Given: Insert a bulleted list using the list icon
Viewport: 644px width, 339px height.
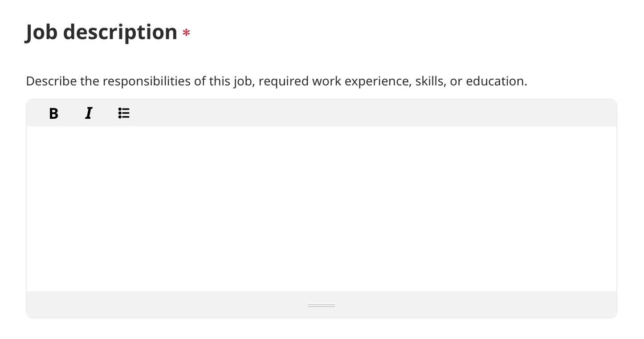Looking at the screenshot, I should coord(124,113).
